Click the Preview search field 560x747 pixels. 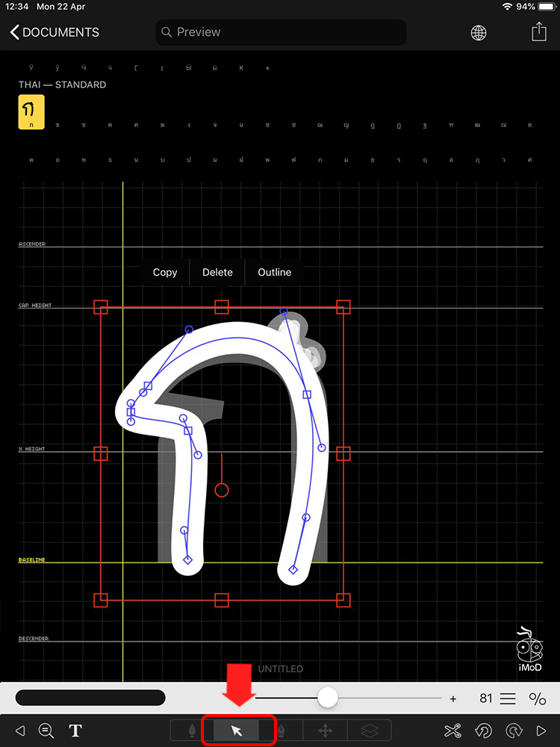pos(281,32)
